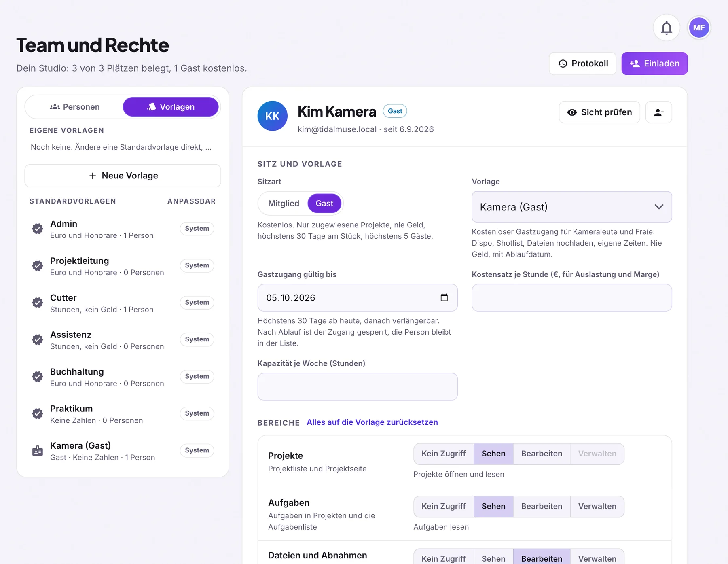Set Aufgaben access to Verwalten
The width and height of the screenshot is (728, 564).
(597, 507)
